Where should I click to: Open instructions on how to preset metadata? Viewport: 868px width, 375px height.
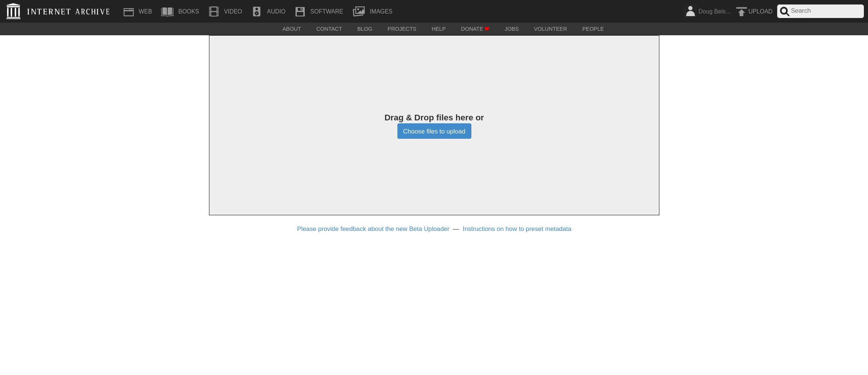click(x=517, y=229)
